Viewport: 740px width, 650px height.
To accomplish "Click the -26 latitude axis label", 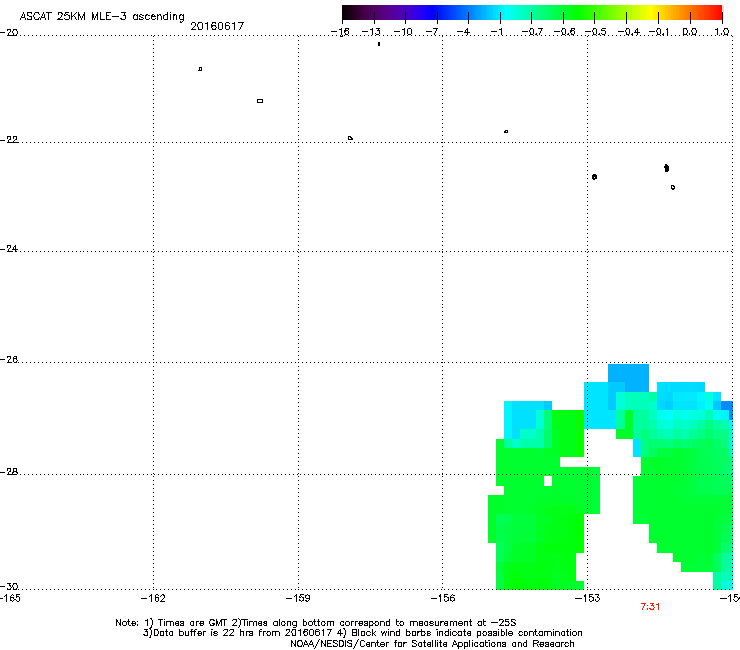I will pos(9,359).
